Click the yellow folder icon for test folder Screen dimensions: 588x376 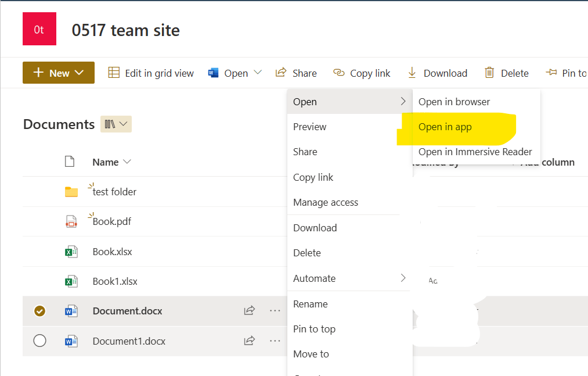pyautogui.click(x=72, y=191)
